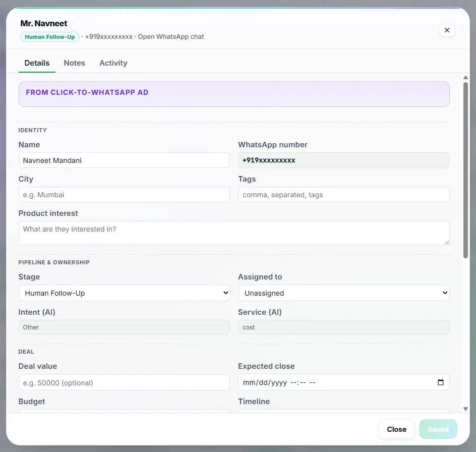
Task: Click the Service (AI) field showing cost
Action: 344,327
